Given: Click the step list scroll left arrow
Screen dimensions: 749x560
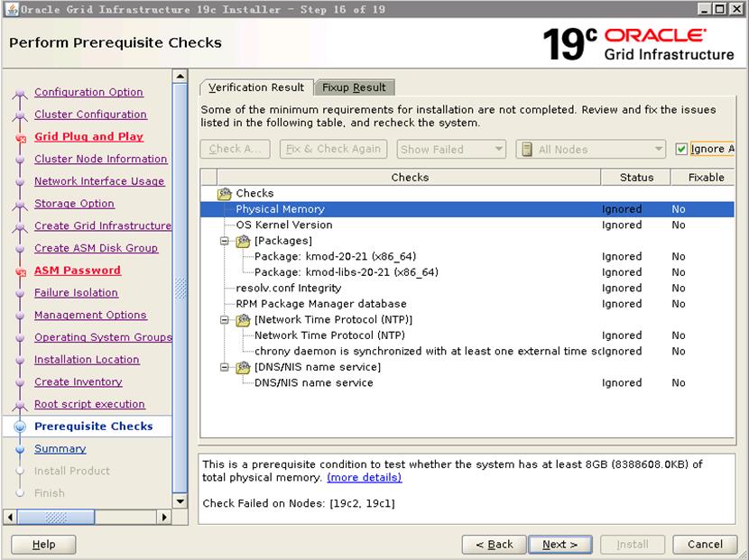Looking at the screenshot, I should (11, 517).
